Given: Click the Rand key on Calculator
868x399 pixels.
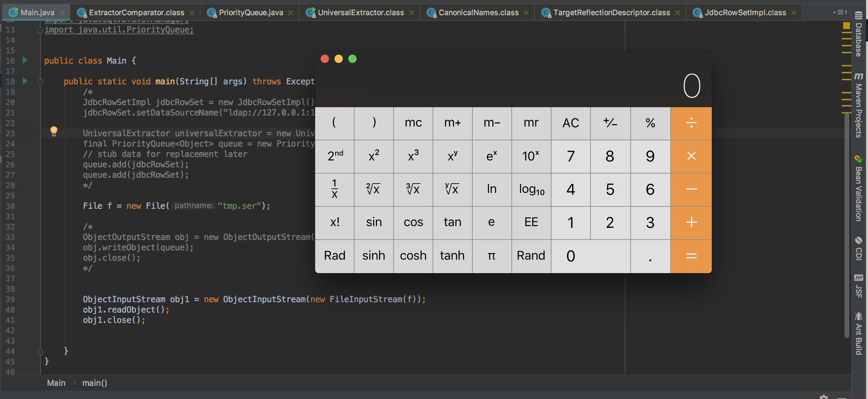Looking at the screenshot, I should (531, 256).
